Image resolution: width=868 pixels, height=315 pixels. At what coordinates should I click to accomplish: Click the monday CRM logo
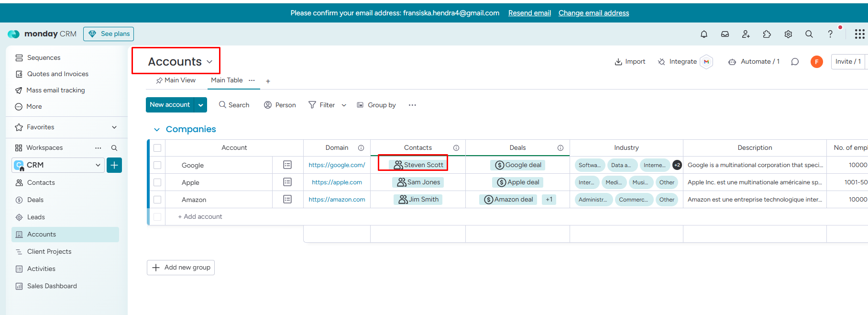click(x=42, y=34)
